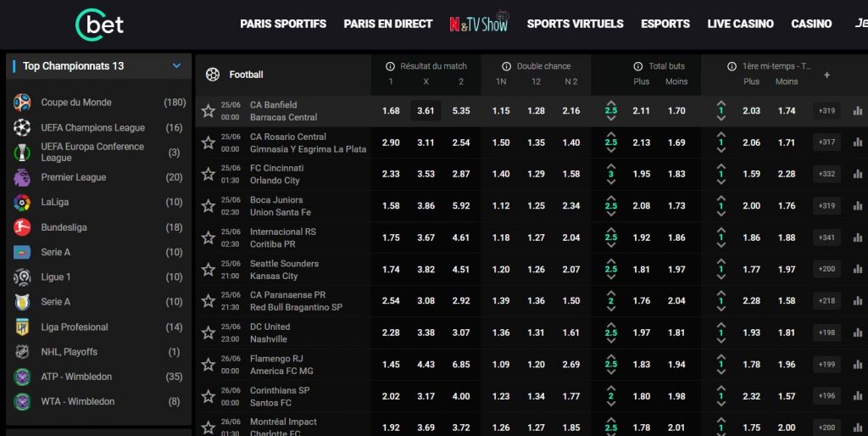Viewport: 868px width, 436px height.
Task: Click the red Bundesliga icon
Action: 22,227
